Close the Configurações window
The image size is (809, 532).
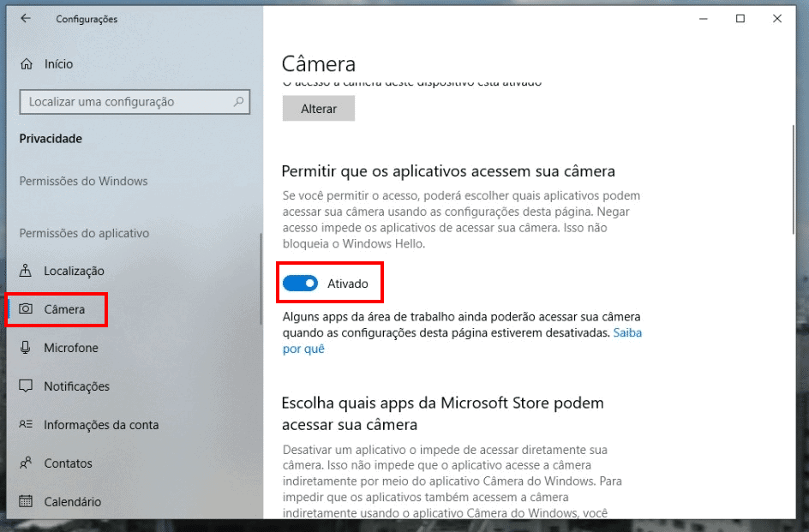[x=777, y=19]
